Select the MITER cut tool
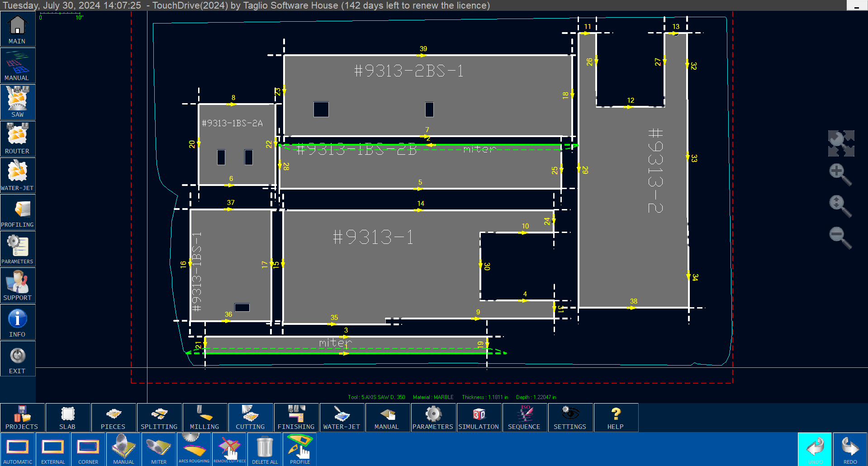Image resolution: width=868 pixels, height=466 pixels. click(159, 449)
